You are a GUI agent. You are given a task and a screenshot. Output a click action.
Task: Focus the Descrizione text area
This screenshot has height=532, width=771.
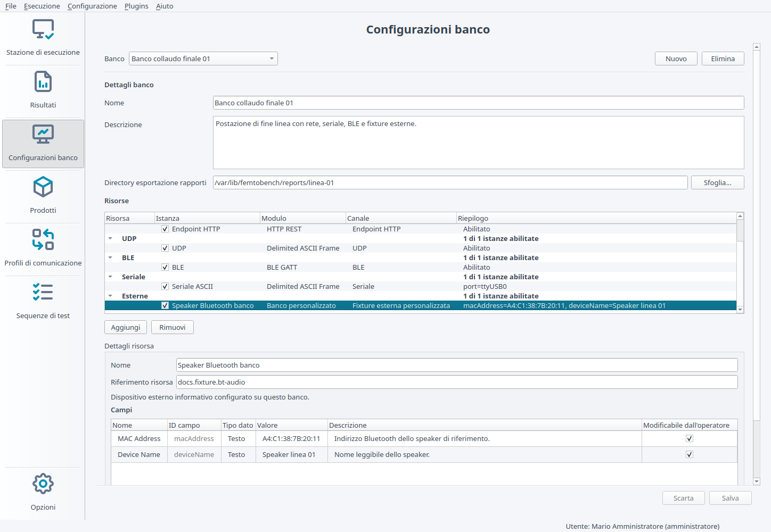tap(479, 143)
